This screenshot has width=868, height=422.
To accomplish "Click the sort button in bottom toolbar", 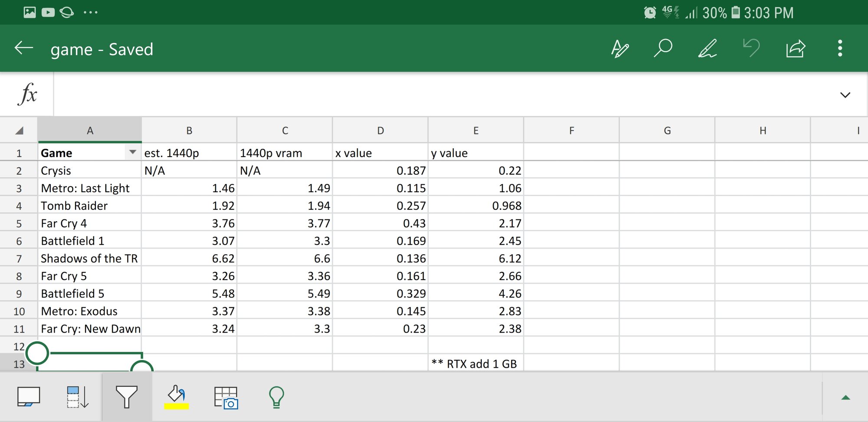I will coord(78,397).
